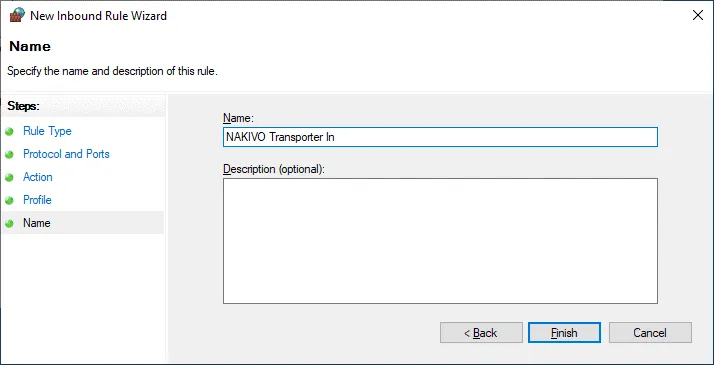Go to the Rule Type step
Screen dimensions: 714x365
(47, 131)
